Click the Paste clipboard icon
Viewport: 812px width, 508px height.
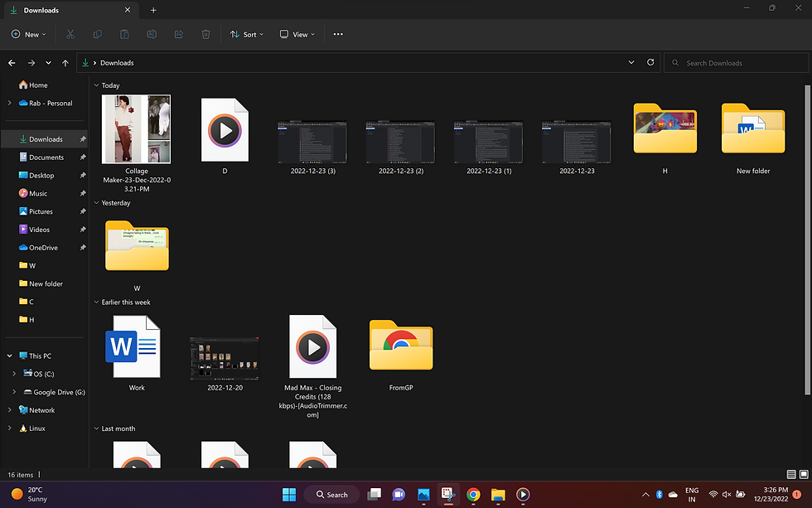point(124,34)
